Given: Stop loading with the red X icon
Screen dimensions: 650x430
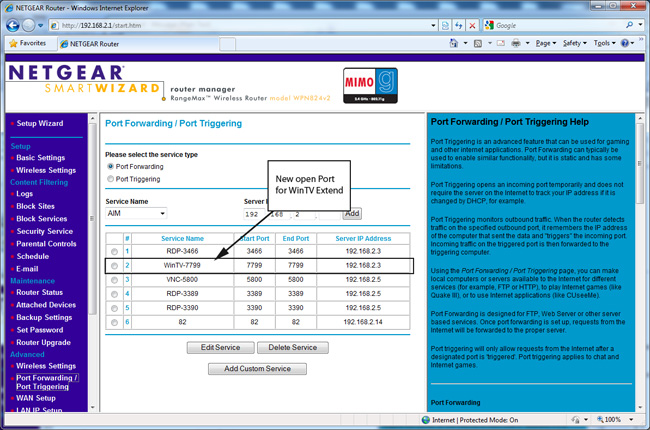Looking at the screenshot, I should coord(472,26).
